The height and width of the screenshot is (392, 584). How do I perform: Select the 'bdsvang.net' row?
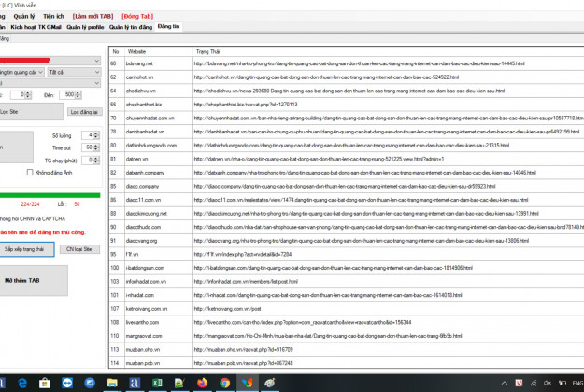click(347, 63)
